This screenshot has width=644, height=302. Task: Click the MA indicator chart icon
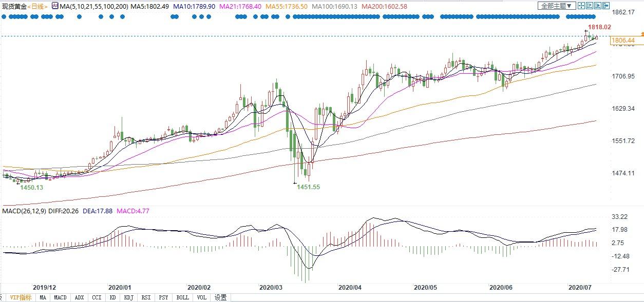click(54, 6)
